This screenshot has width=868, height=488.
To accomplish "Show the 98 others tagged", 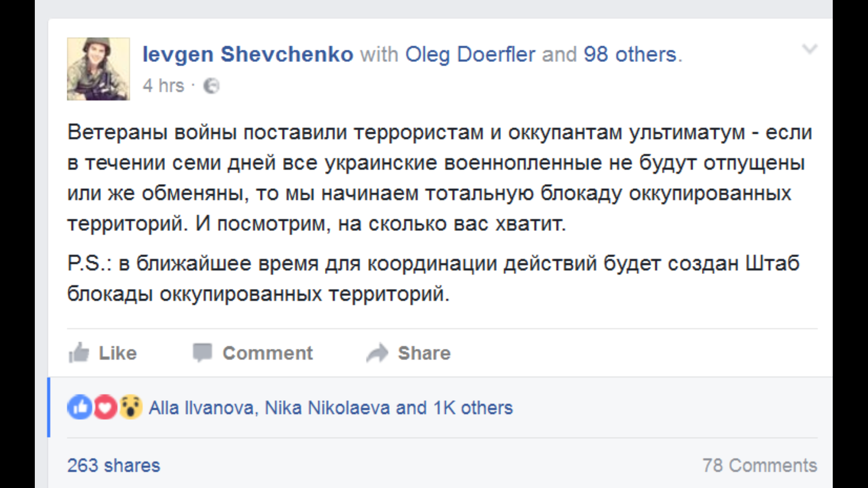I will pyautogui.click(x=630, y=54).
